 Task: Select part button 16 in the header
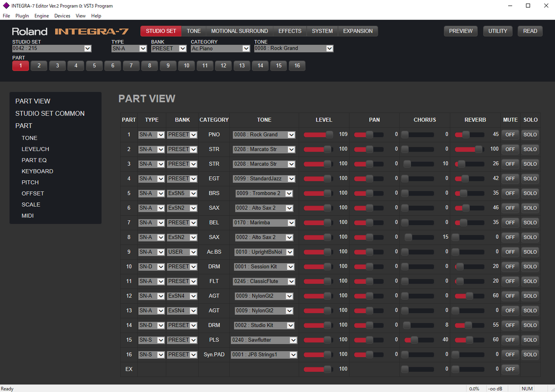297,66
